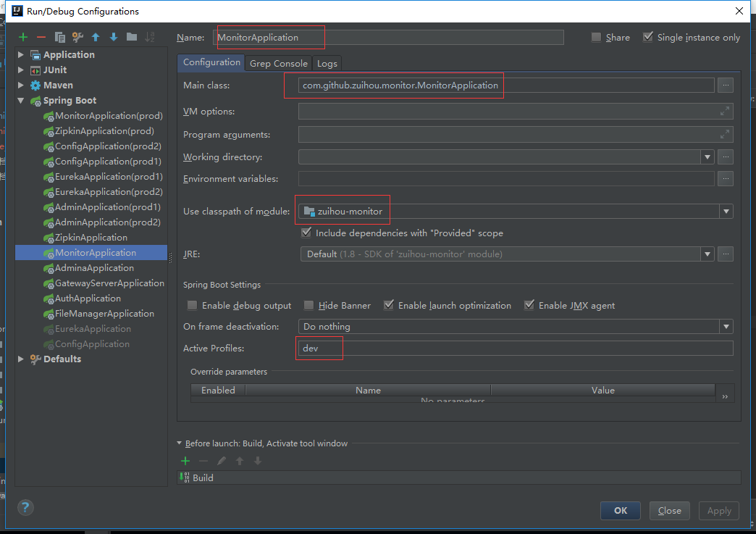Click VM options input field
756x534 pixels.
pyautogui.click(x=516, y=111)
